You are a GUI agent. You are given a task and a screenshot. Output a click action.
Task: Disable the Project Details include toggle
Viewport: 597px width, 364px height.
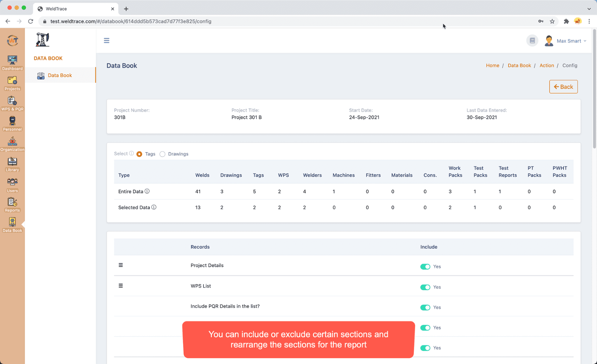click(425, 267)
